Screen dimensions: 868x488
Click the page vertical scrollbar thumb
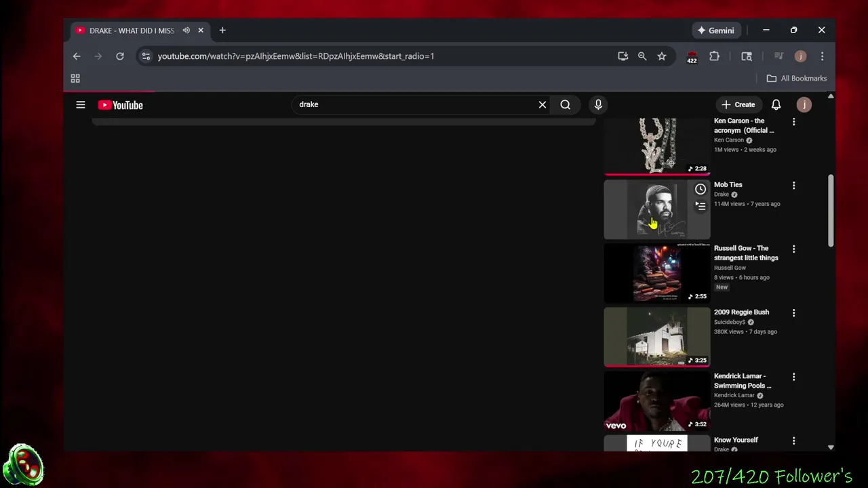(831, 211)
